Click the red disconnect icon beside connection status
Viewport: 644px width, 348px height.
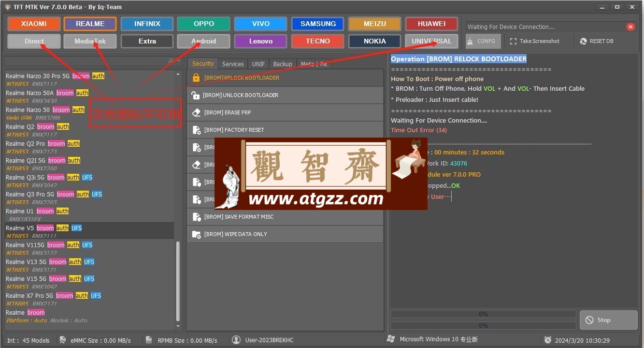coord(630,27)
